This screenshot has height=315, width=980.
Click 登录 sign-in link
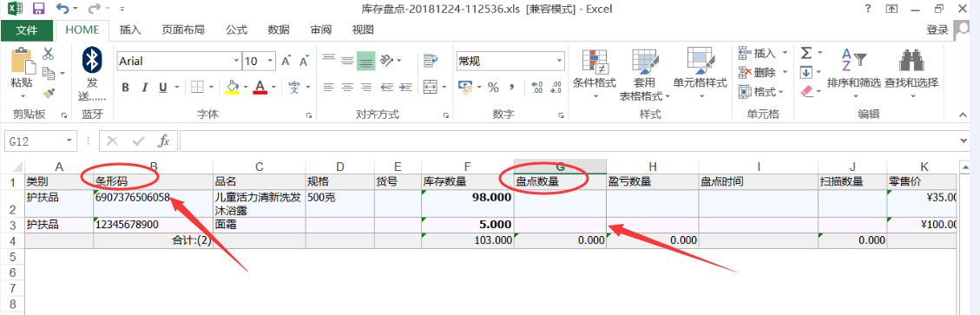[937, 30]
